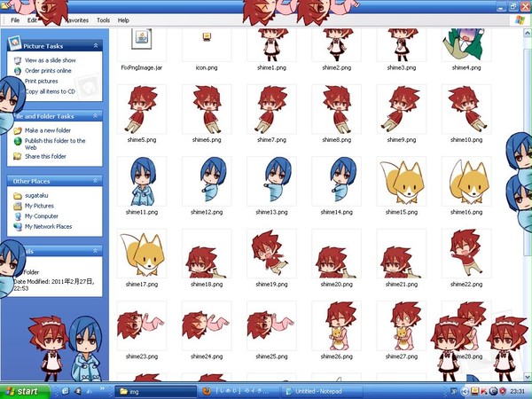Collapse the Other Places panel
The image size is (532, 399).
pos(96,181)
